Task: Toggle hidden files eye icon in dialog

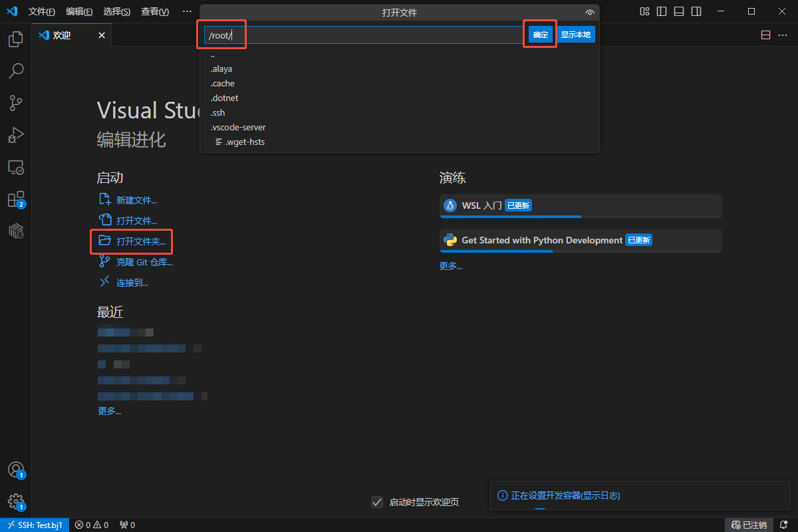Action: (x=589, y=13)
